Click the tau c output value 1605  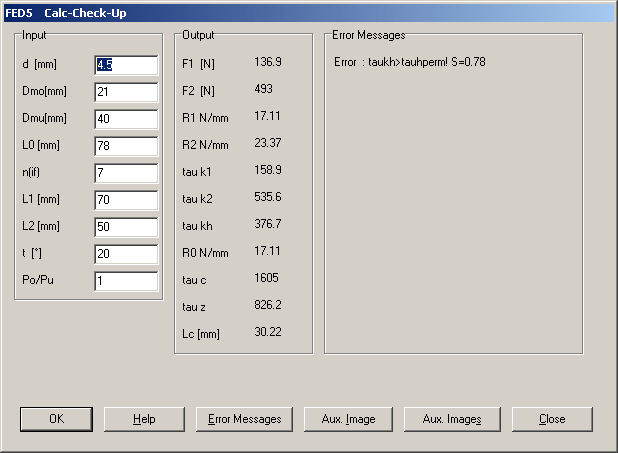pyautogui.click(x=266, y=277)
